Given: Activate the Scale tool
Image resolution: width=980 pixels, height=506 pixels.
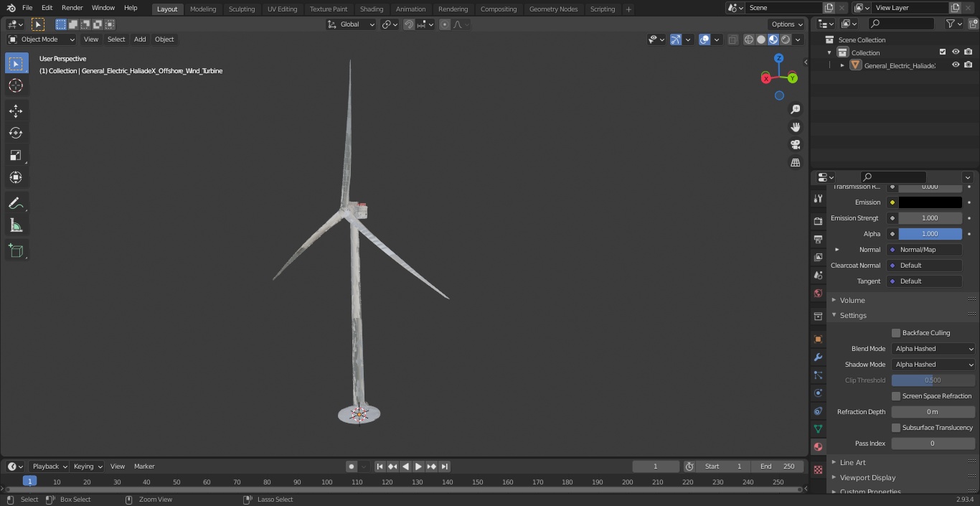Looking at the screenshot, I should [x=16, y=155].
